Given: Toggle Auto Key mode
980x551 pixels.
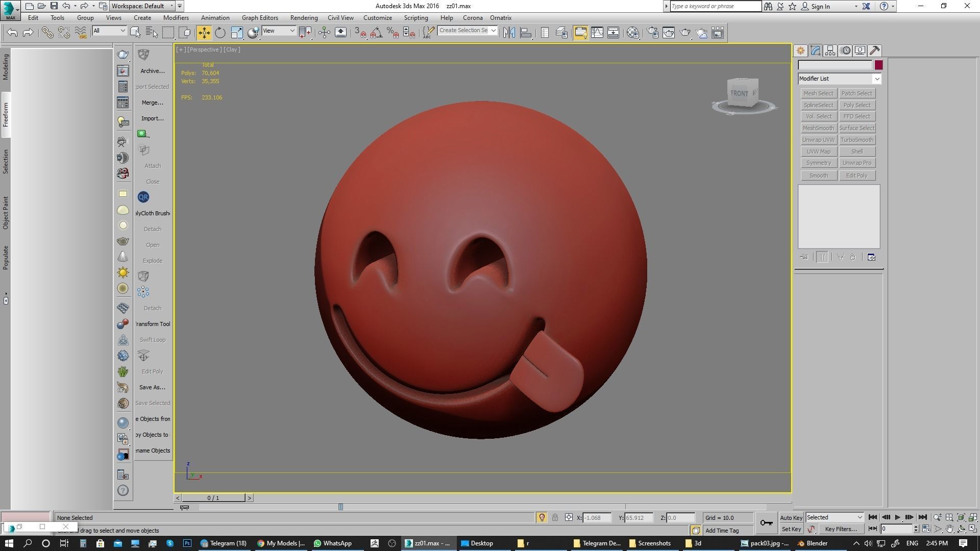Looking at the screenshot, I should tap(791, 517).
